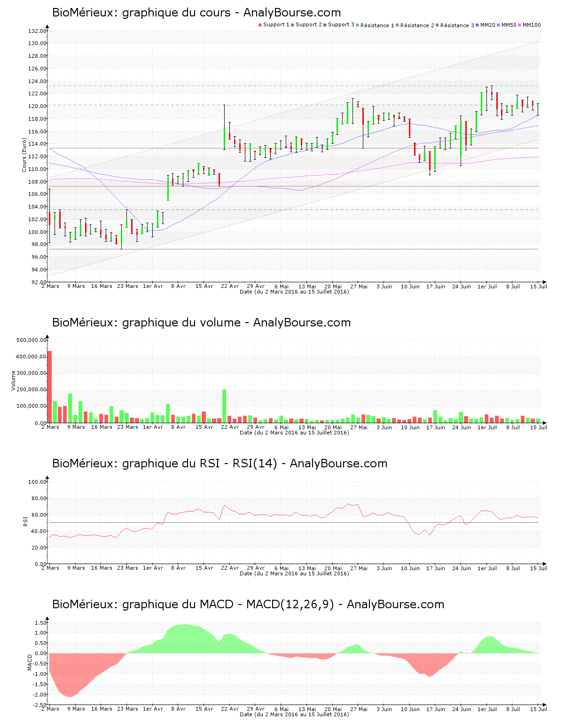Click '9 Mars' on the MACD chart axis
The image size is (564, 728).
(76, 709)
